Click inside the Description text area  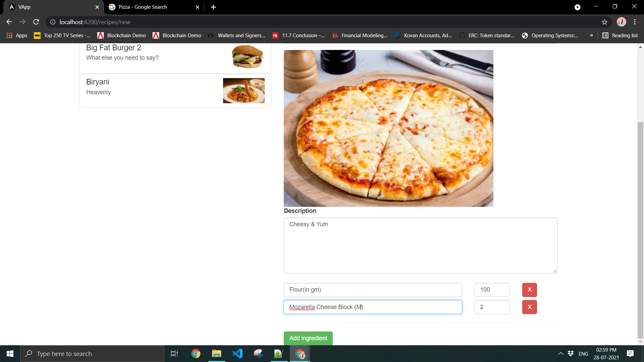(420, 245)
